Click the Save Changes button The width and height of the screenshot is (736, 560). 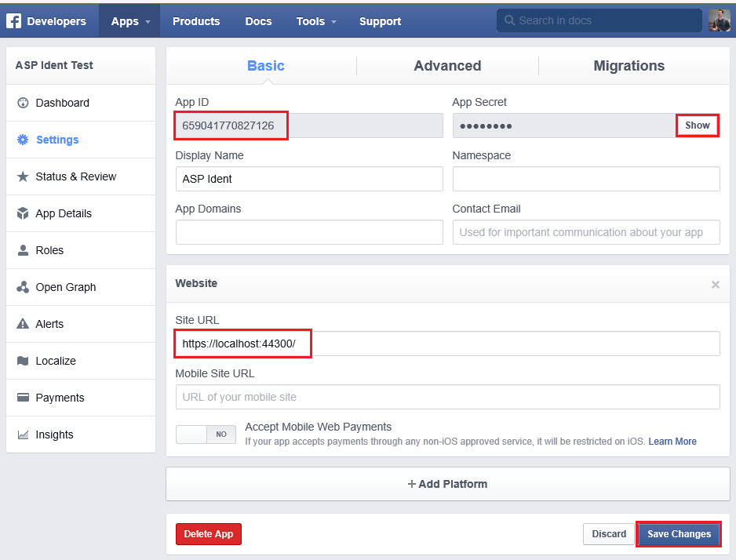(679, 534)
